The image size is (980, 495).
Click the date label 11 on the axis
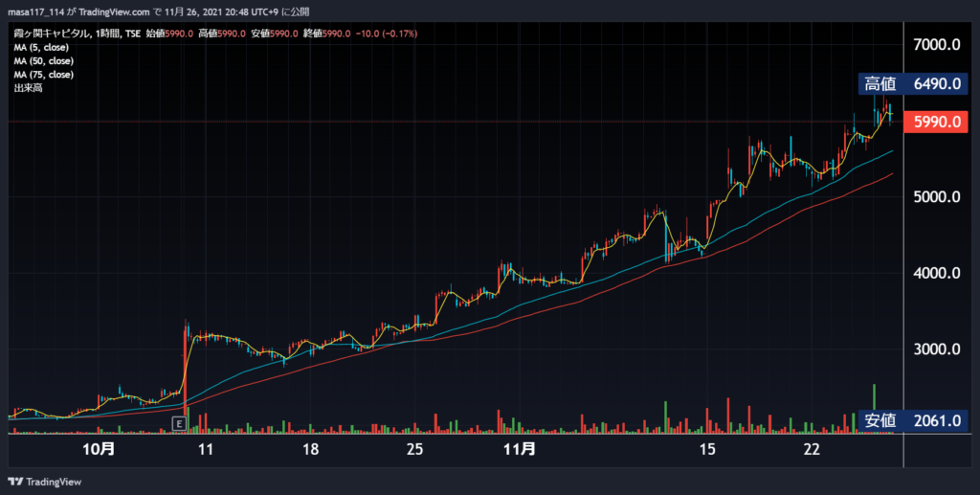206,449
